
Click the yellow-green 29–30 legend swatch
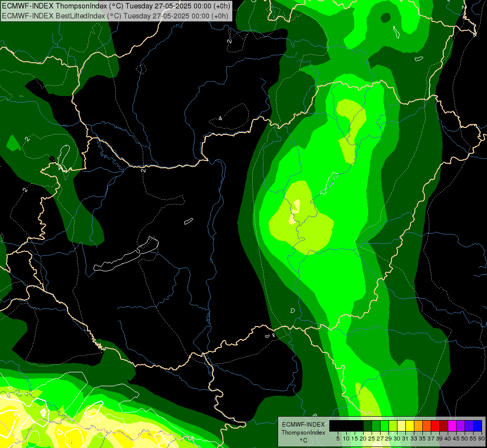click(393, 426)
